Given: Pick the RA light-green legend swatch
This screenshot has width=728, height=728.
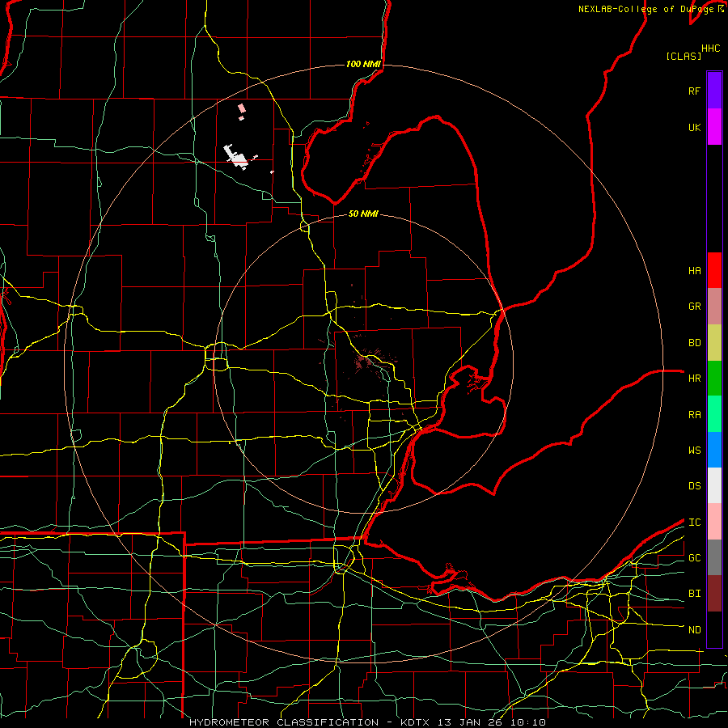Looking at the screenshot, I should (x=714, y=414).
